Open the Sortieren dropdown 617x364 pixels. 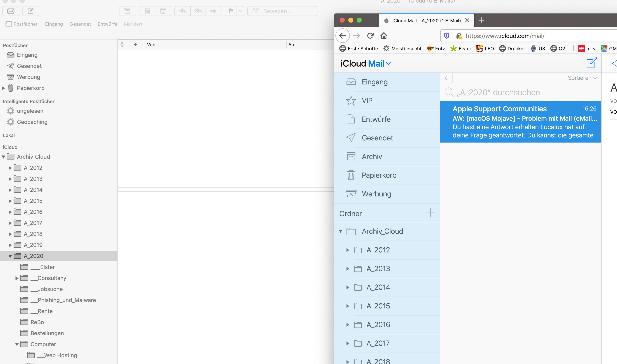(582, 78)
